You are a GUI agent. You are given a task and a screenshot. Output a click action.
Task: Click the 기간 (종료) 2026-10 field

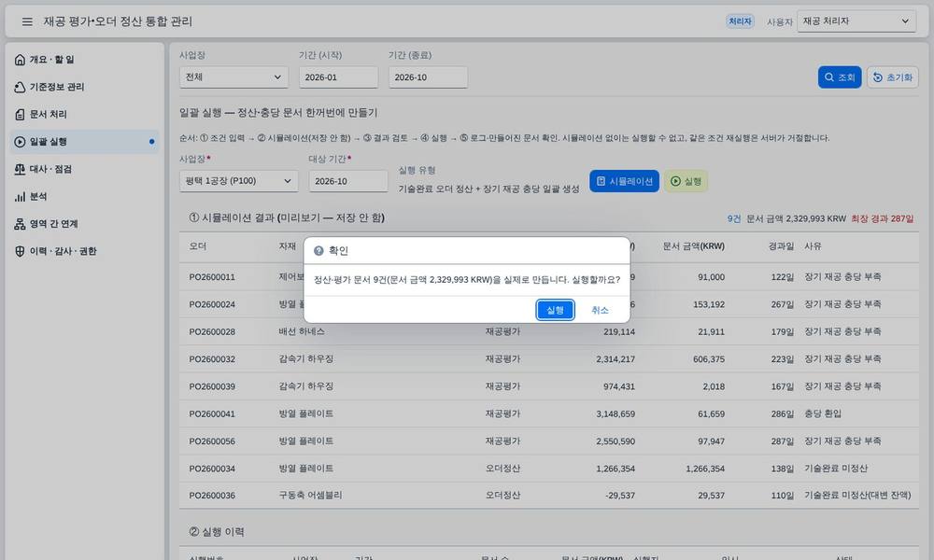[428, 77]
